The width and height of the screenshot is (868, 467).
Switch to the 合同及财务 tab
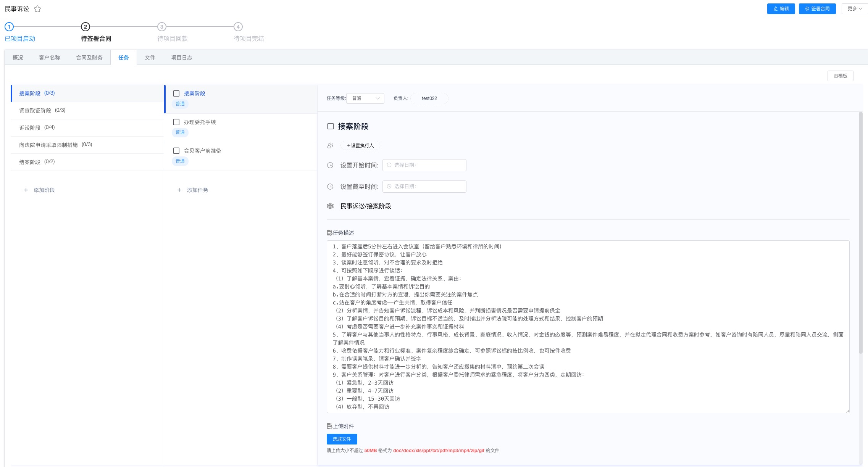(89, 58)
